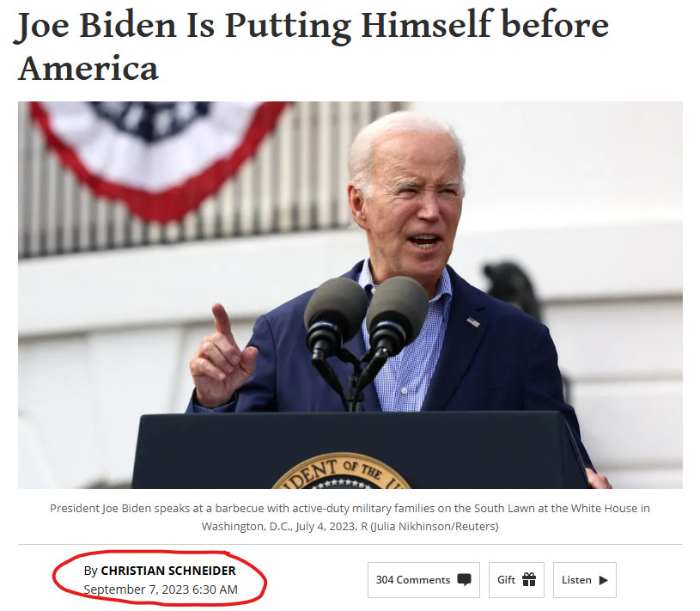Click the word America in the headline
Viewport: 700px width, 611px height.
[x=88, y=69]
